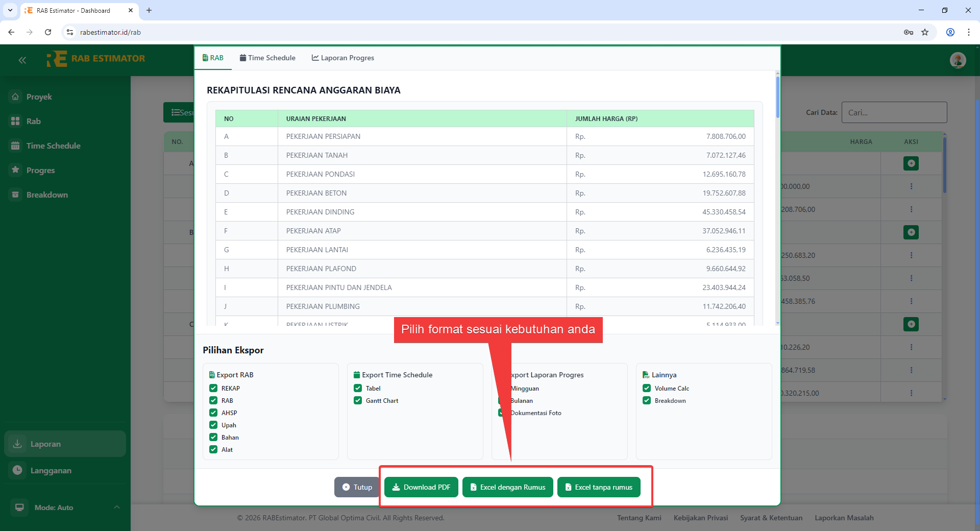The width and height of the screenshot is (980, 531).
Task: Click the user profile avatar
Action: point(958,60)
